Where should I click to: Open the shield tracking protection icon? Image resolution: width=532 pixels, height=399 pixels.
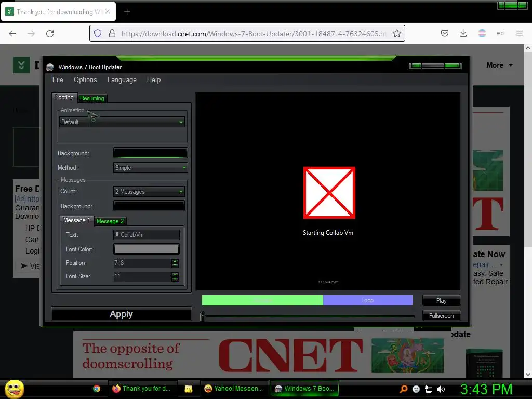[x=98, y=34]
